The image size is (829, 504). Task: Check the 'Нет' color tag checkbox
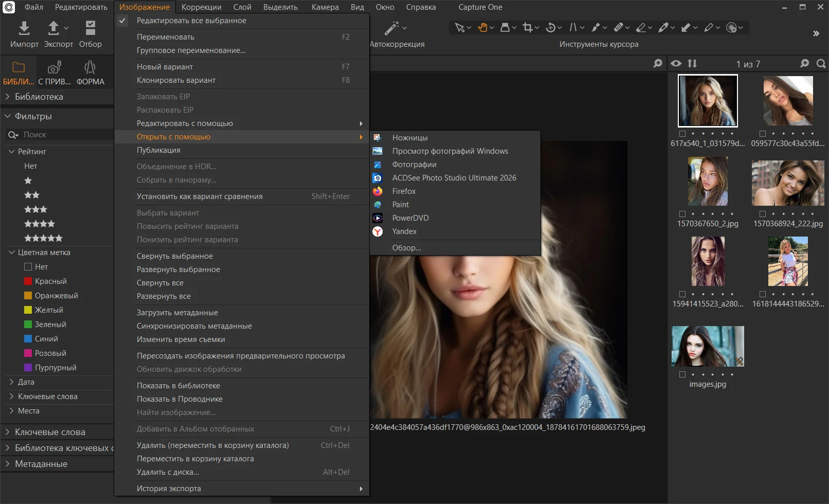[x=28, y=267]
